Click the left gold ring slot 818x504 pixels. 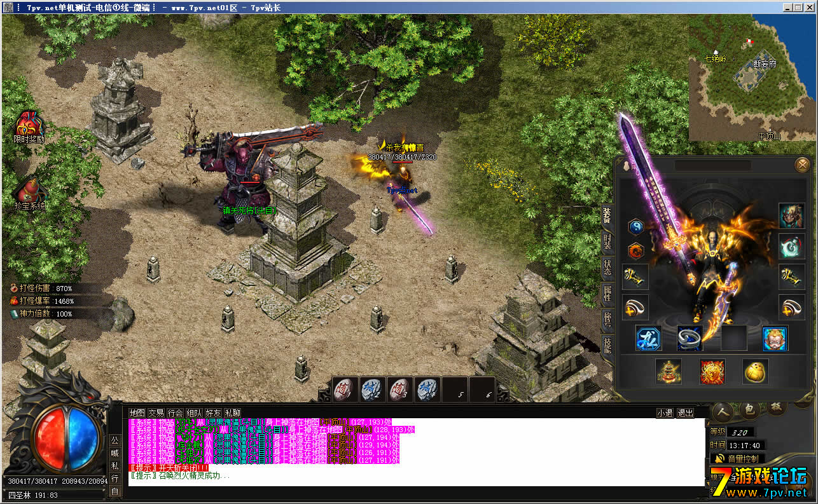tap(635, 307)
